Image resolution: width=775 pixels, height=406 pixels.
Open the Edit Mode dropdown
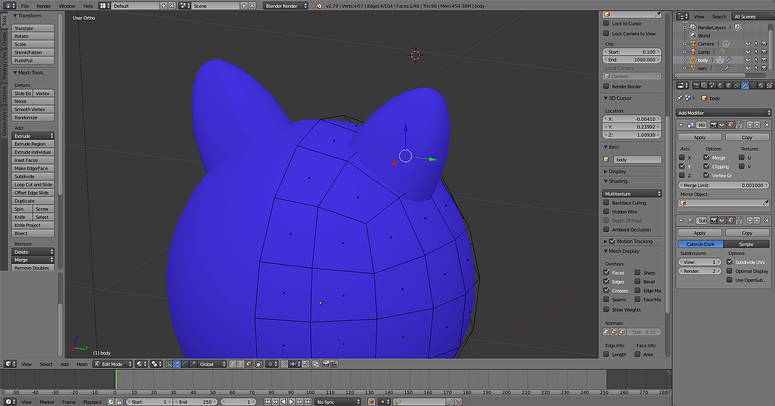pyautogui.click(x=113, y=364)
